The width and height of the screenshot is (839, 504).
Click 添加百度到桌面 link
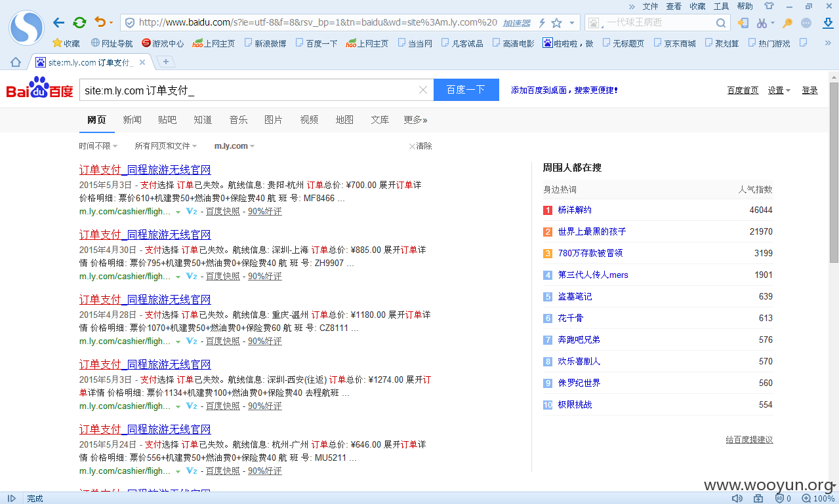point(564,90)
